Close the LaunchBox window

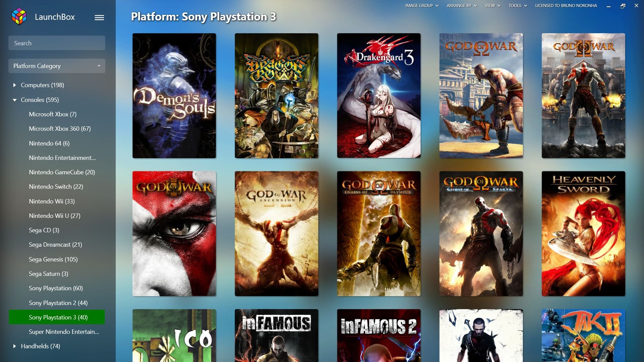pyautogui.click(x=636, y=6)
